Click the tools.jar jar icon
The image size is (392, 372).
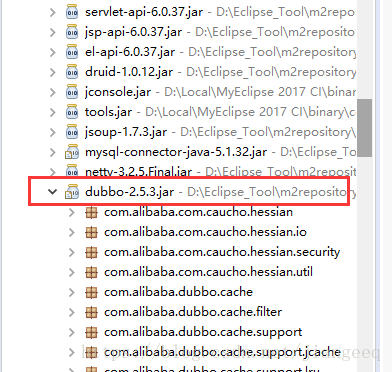[x=72, y=112]
